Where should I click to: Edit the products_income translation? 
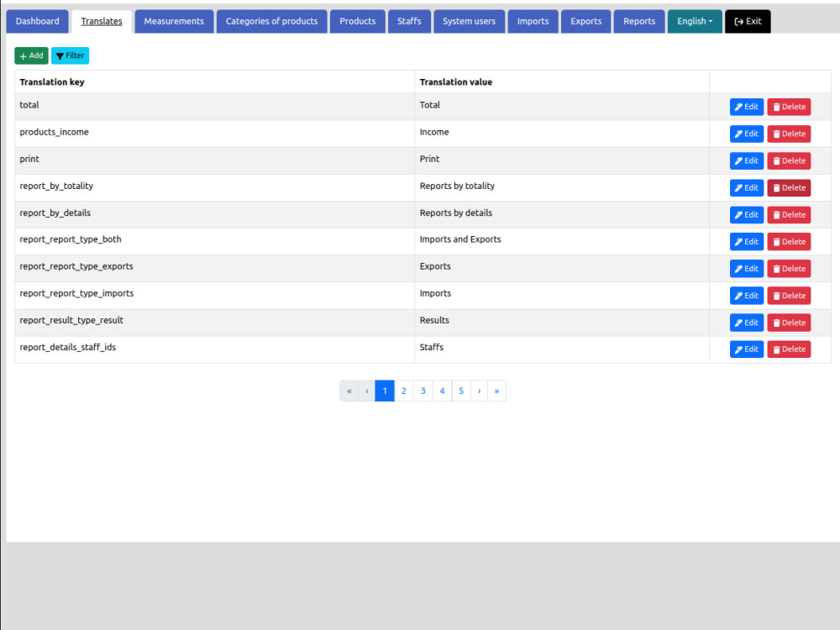[747, 134]
